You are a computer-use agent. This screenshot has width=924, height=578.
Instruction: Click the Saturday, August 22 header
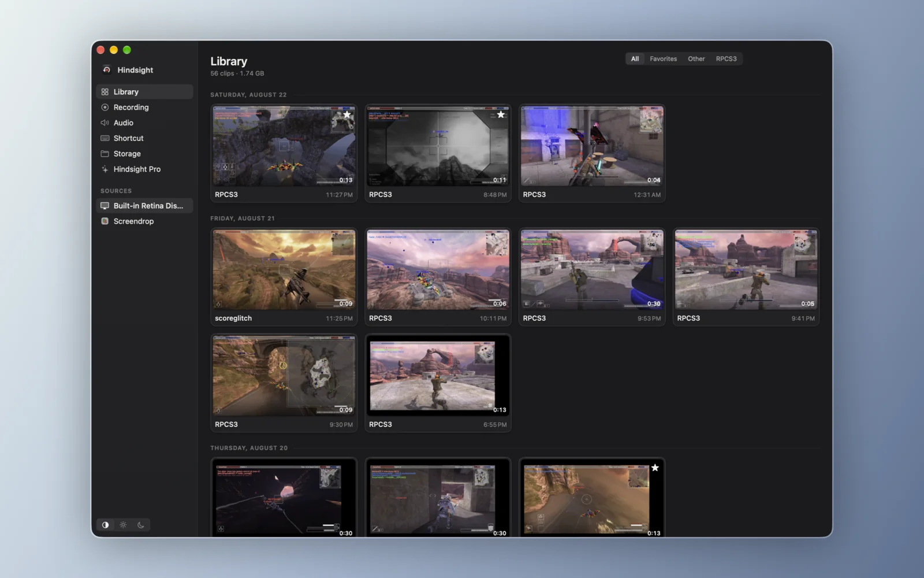pos(248,95)
